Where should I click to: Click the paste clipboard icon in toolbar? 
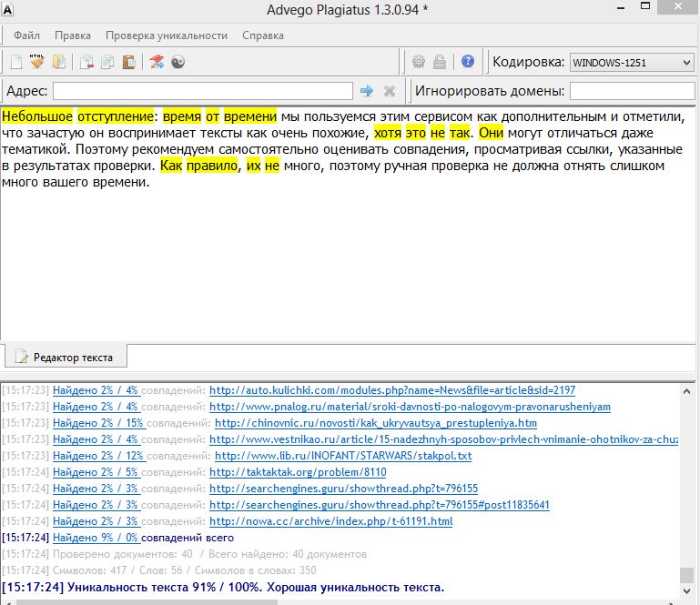click(x=128, y=63)
